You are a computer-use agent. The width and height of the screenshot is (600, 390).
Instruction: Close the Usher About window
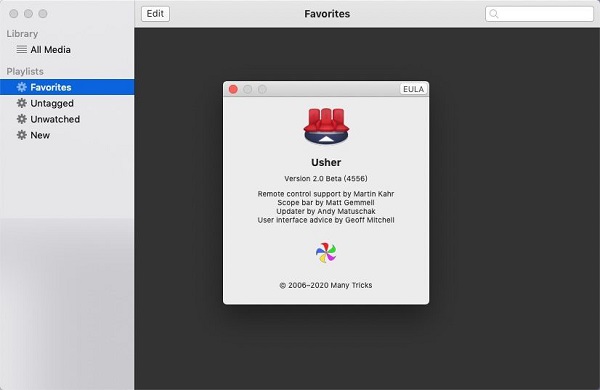click(x=233, y=89)
